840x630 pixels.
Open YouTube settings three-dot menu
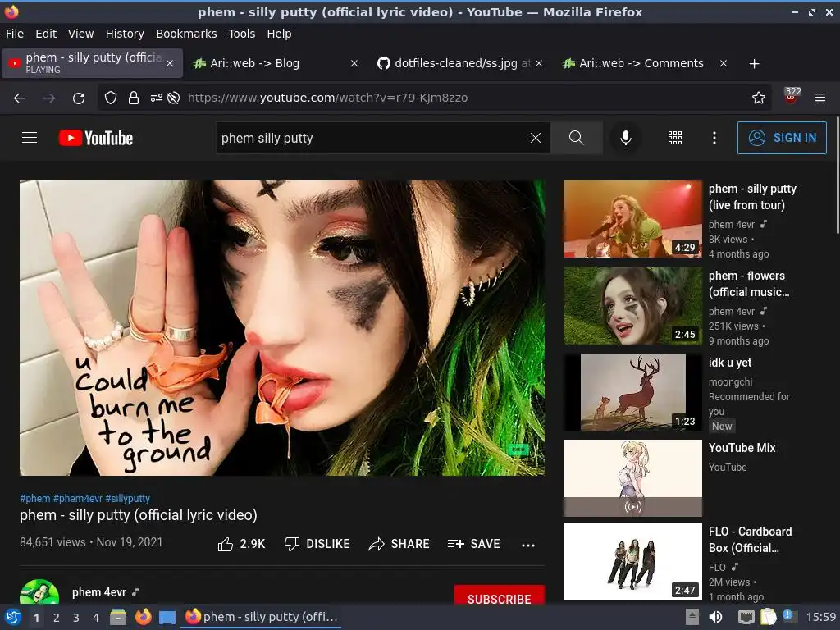[714, 138]
